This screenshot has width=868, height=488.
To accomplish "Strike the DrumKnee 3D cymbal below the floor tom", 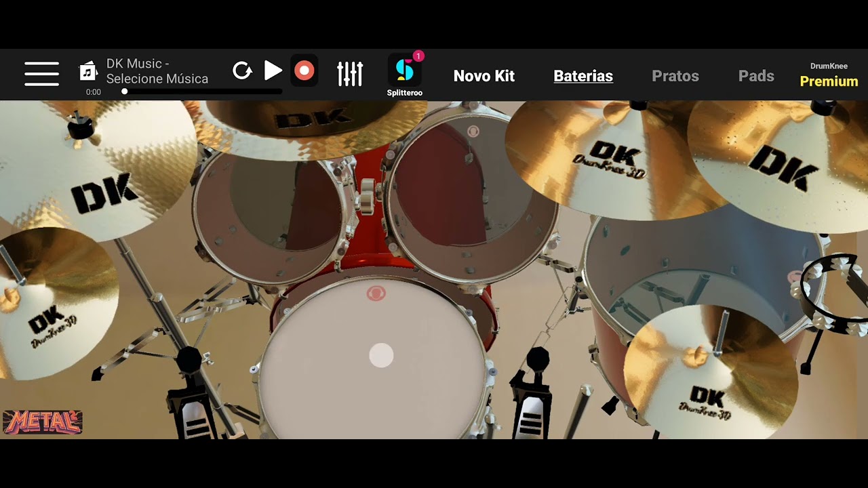I will point(711,371).
